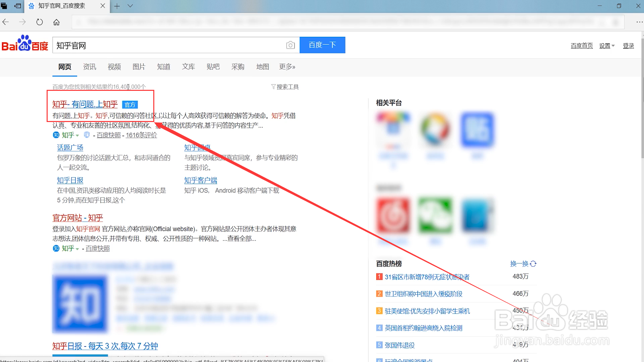Open result 知乎- 有问题,上知乎
Image resolution: width=644 pixels, height=362 pixels.
tap(85, 104)
